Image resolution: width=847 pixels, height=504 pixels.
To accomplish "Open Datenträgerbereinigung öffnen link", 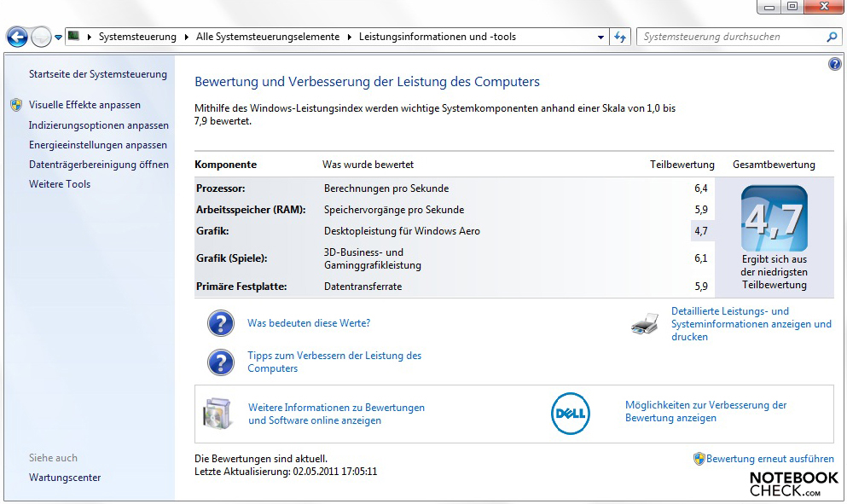I will (98, 165).
